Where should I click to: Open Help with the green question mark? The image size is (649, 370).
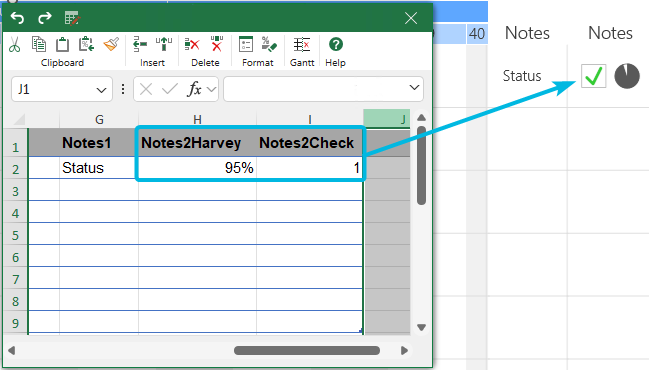(x=336, y=44)
